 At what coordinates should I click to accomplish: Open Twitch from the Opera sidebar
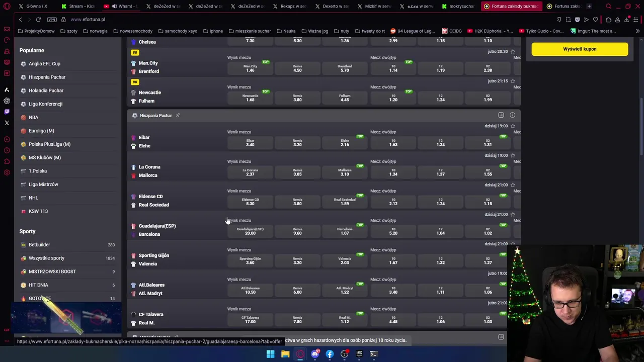[x=7, y=112]
